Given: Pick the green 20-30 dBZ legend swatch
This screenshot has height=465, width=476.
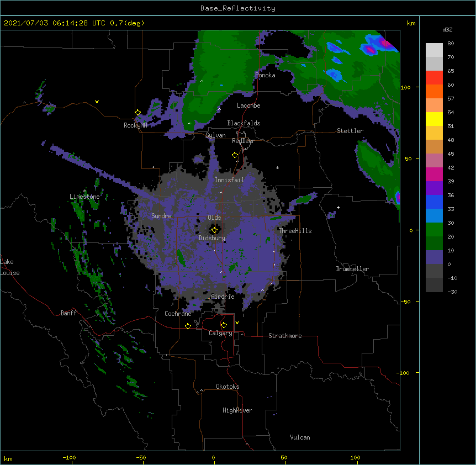Looking at the screenshot, I should [x=434, y=230].
